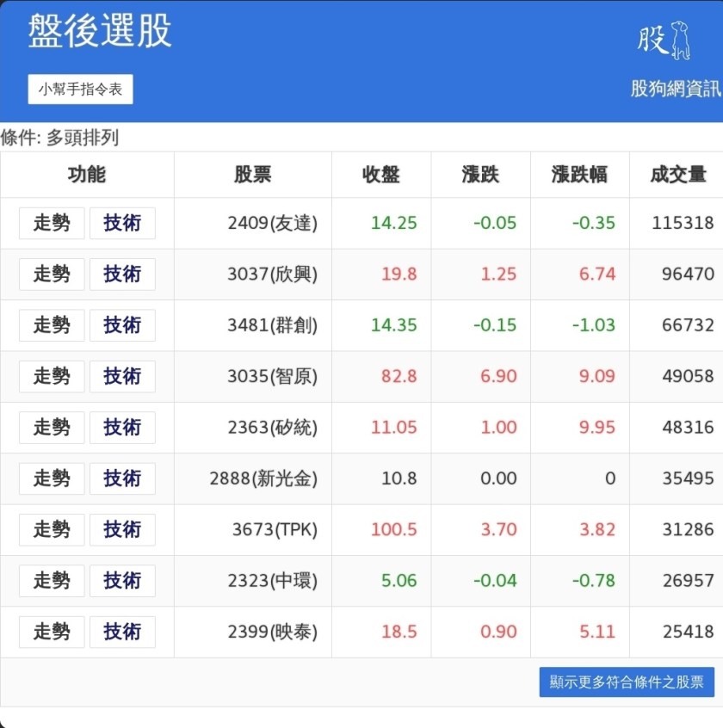
Task: Click the 漲跌幅 column header
Action: [x=579, y=175]
